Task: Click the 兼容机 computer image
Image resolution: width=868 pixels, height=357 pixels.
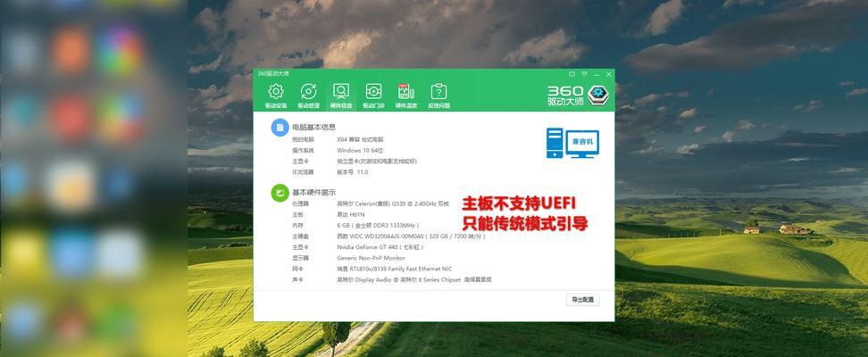Action: point(572,143)
